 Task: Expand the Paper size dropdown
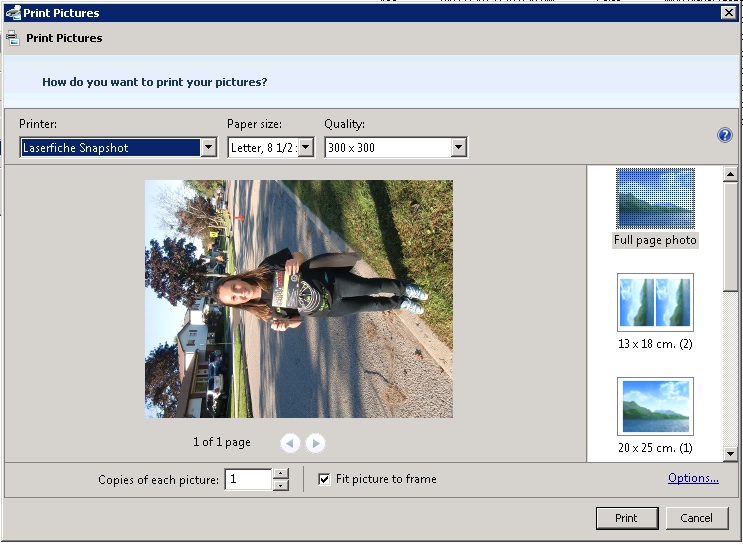[x=306, y=148]
